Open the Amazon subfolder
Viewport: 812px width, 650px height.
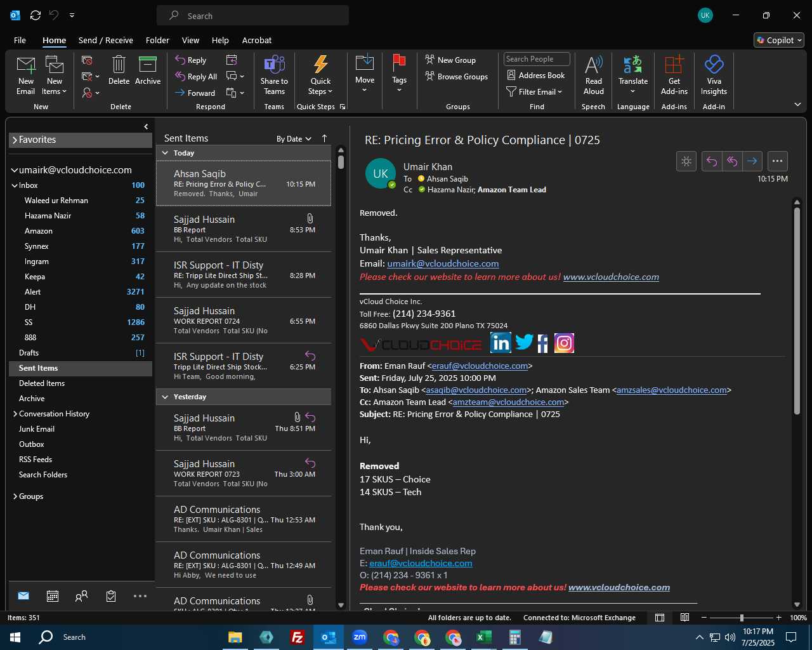click(x=81, y=231)
